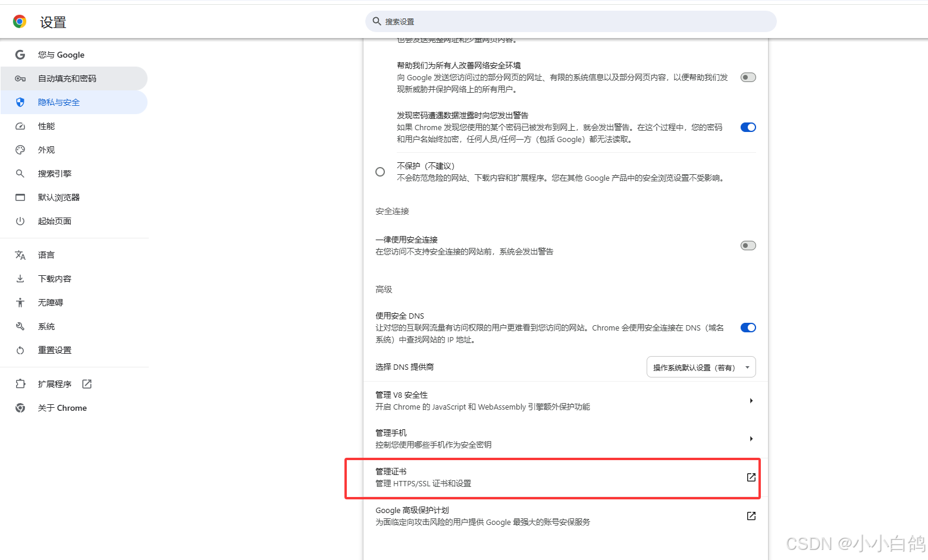Click the puzzle icon for 扩展程序
The height and width of the screenshot is (560, 928).
click(20, 384)
